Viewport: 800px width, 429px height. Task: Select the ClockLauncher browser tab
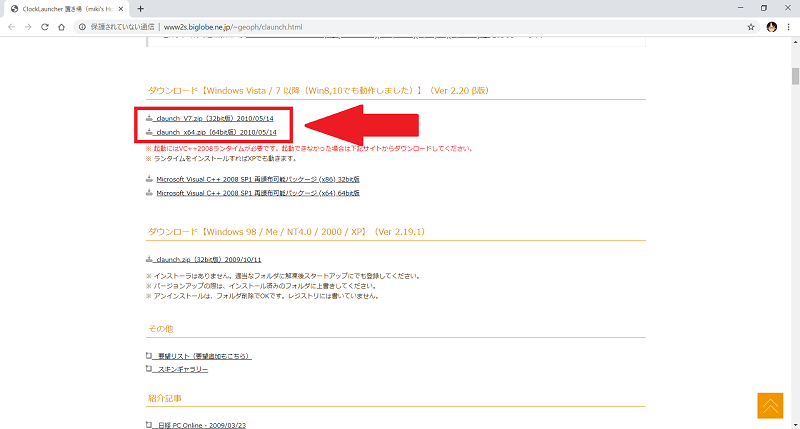66,9
